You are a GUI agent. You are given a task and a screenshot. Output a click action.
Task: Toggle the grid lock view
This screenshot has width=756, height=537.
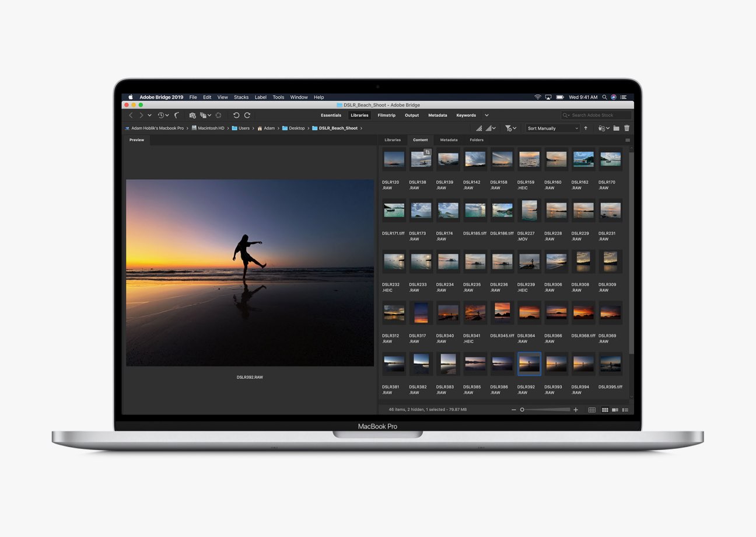tap(591, 410)
